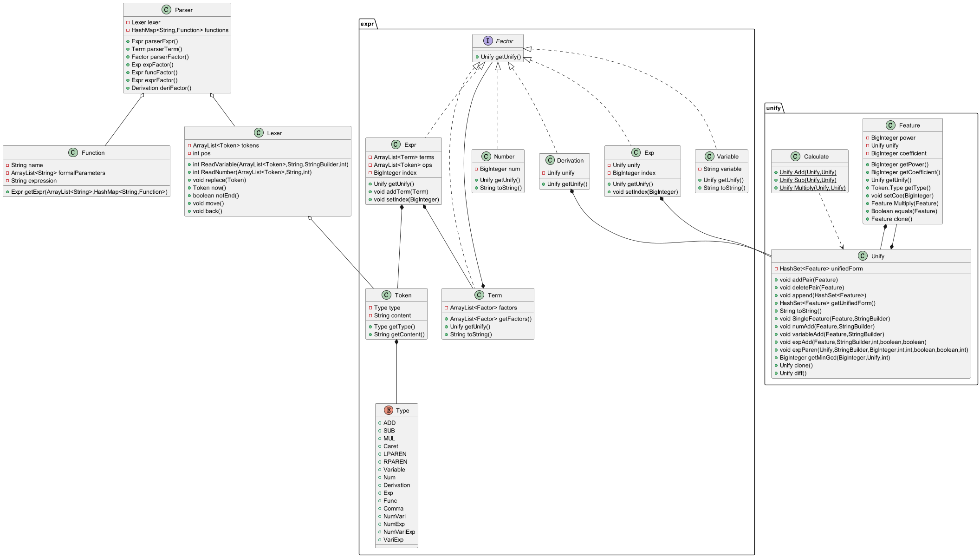Screen dimensions: 980x557
Task: Click the Function class circle icon
Action: point(73,152)
